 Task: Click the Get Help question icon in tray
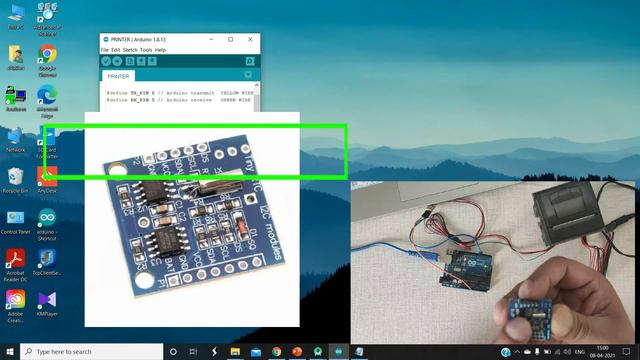pyautogui.click(x=505, y=351)
